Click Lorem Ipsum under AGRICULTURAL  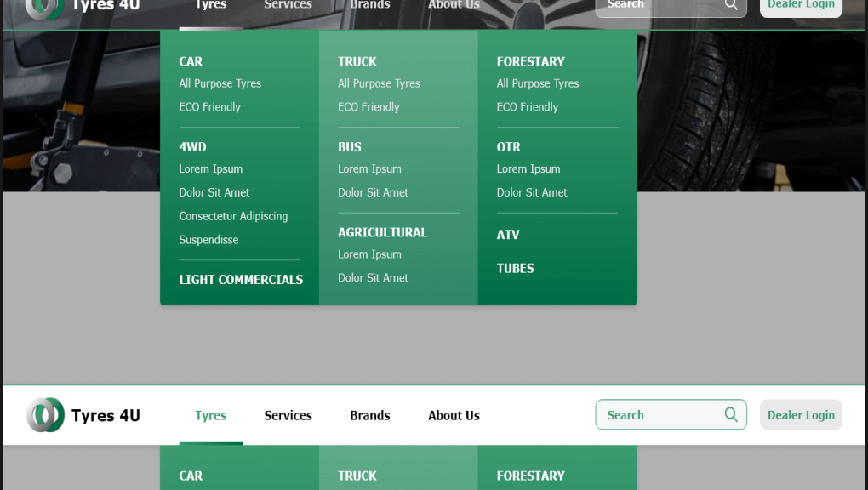coord(369,254)
